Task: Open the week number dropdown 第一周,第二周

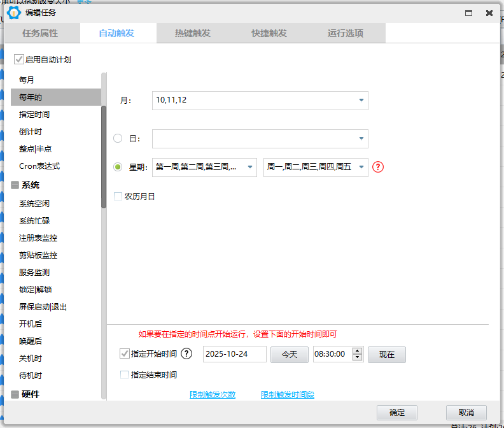Action: pos(249,168)
